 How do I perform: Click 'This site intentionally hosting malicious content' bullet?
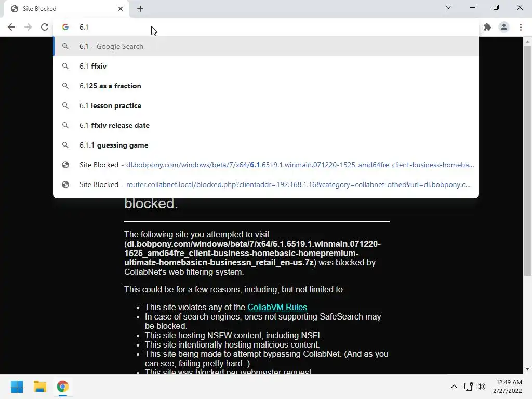[x=232, y=345]
